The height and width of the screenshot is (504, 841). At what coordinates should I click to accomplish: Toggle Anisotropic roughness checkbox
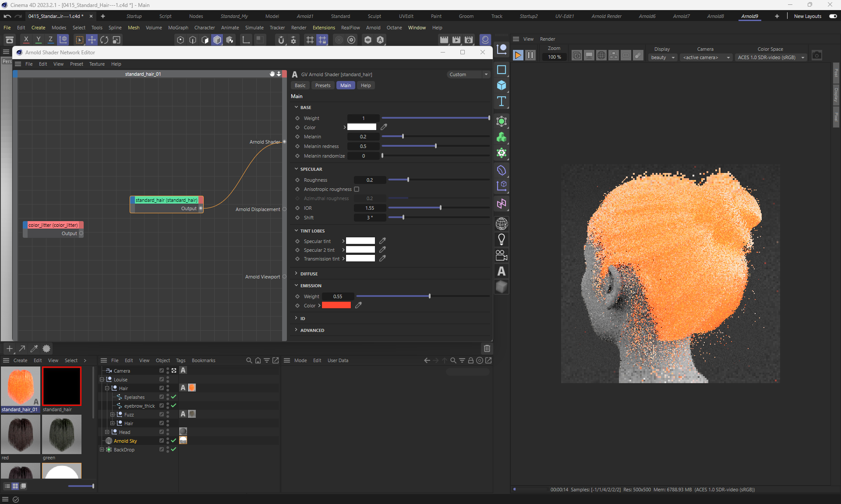click(357, 189)
